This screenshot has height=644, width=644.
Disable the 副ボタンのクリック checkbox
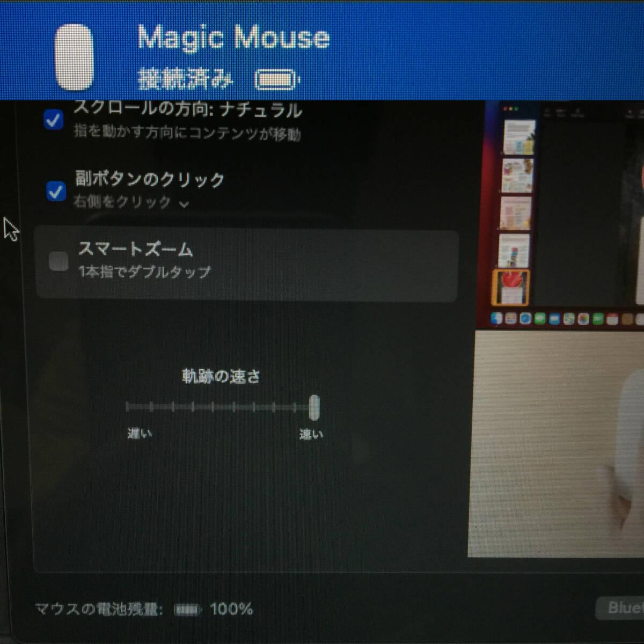[x=56, y=191]
